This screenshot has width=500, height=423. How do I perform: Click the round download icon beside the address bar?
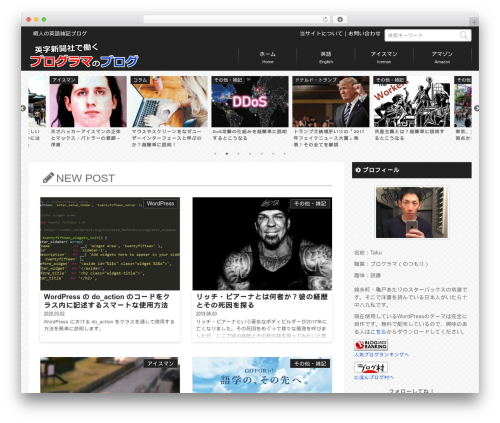(x=340, y=19)
